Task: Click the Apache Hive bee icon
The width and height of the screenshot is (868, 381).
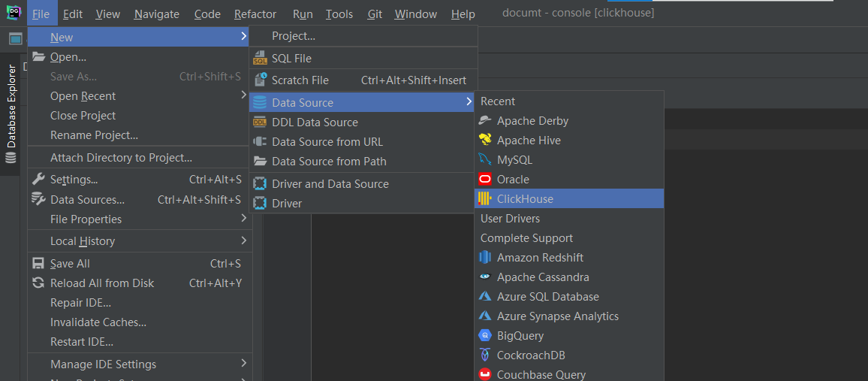Action: (486, 140)
